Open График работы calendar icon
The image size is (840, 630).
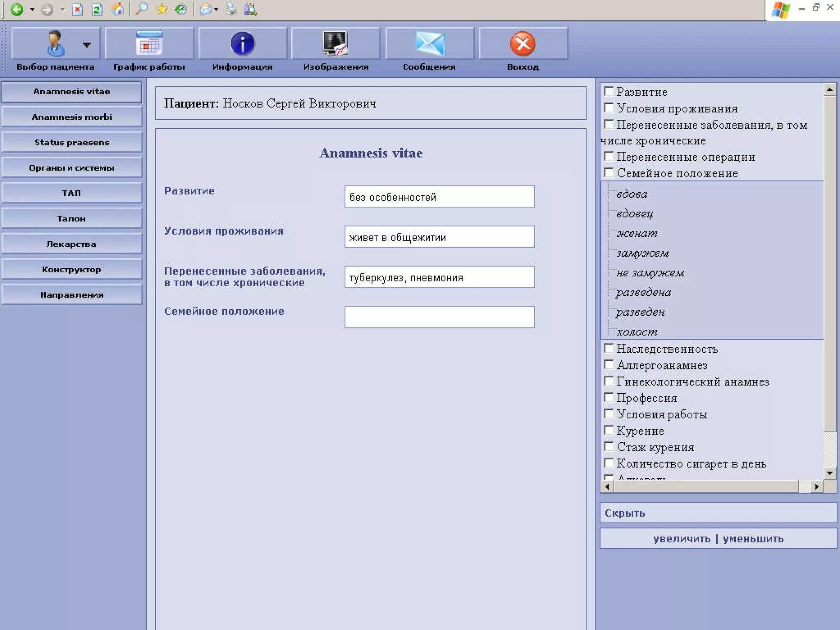(x=149, y=43)
